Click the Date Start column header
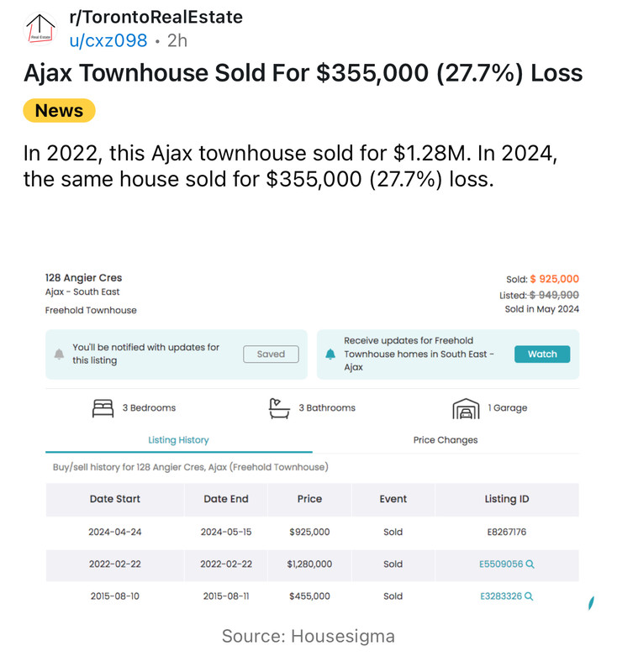The width and height of the screenshot is (617, 672). (x=115, y=499)
